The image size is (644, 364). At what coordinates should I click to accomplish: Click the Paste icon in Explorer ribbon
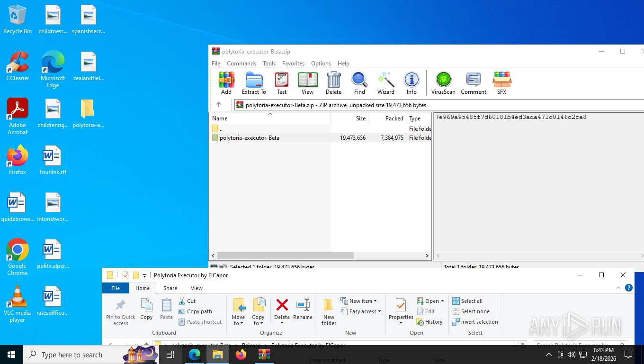click(x=166, y=309)
